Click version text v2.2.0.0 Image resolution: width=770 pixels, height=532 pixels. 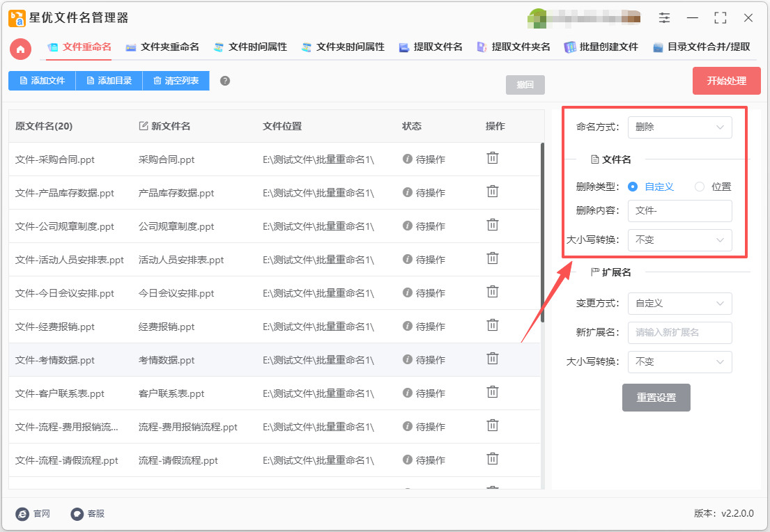coord(737,513)
